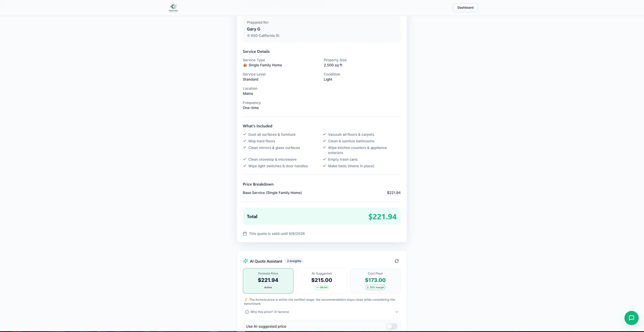Click checkmark next to Wipe light switches & door handles
Screen dimensions: 644x332
pyautogui.click(x=245, y=166)
